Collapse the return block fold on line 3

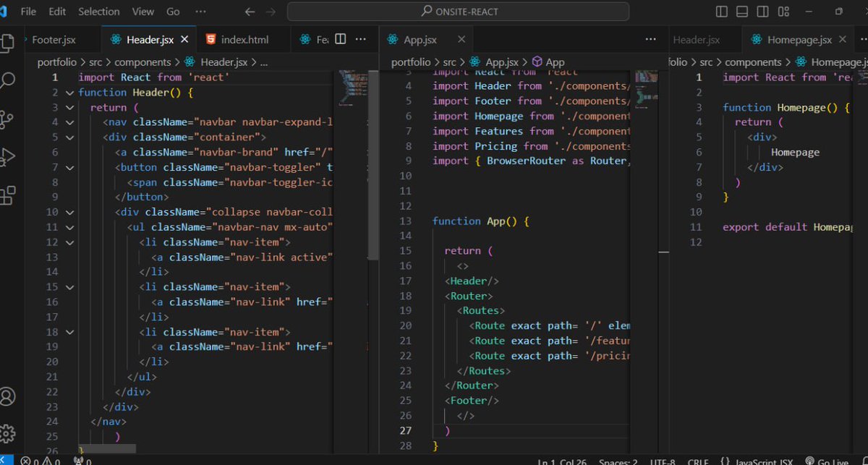tap(70, 107)
